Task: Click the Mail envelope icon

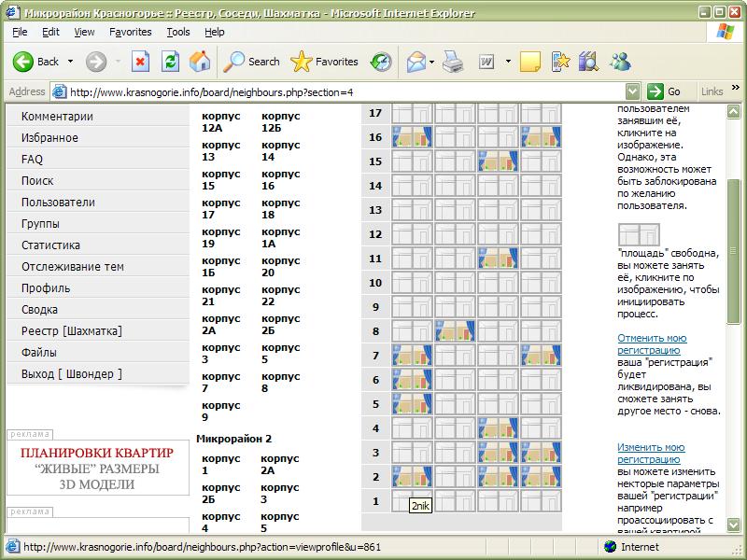Action: (x=416, y=62)
